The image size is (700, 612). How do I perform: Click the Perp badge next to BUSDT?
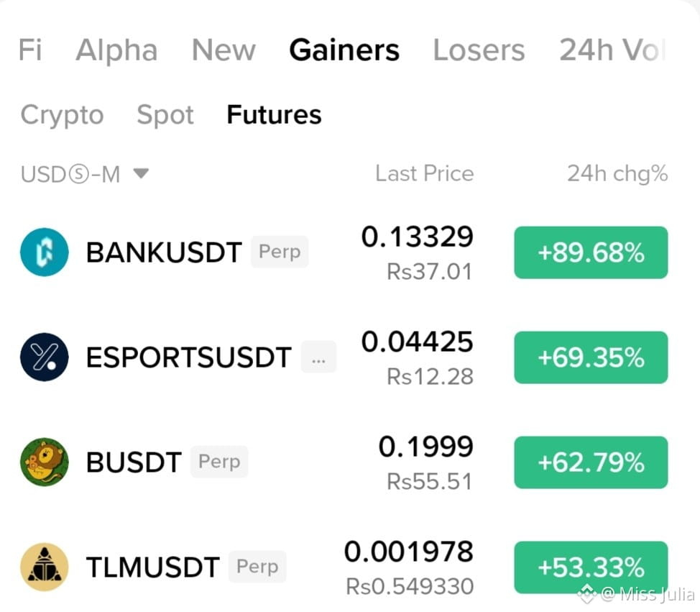click(219, 462)
